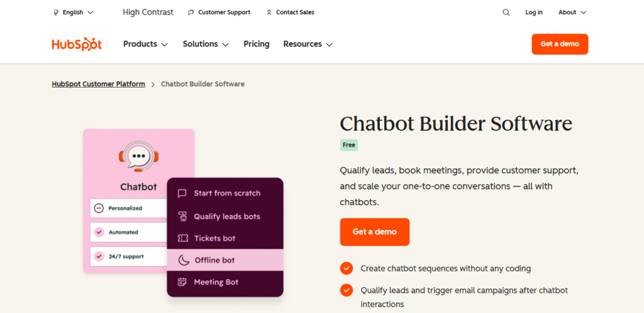Open the search magnifier icon
The image size is (644, 313).
pos(506,13)
